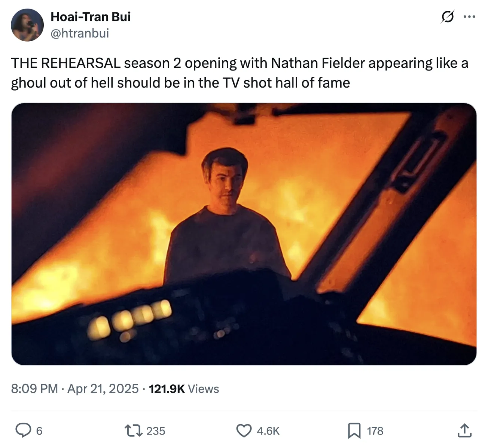Click the Grok explain-post icon

448,17
